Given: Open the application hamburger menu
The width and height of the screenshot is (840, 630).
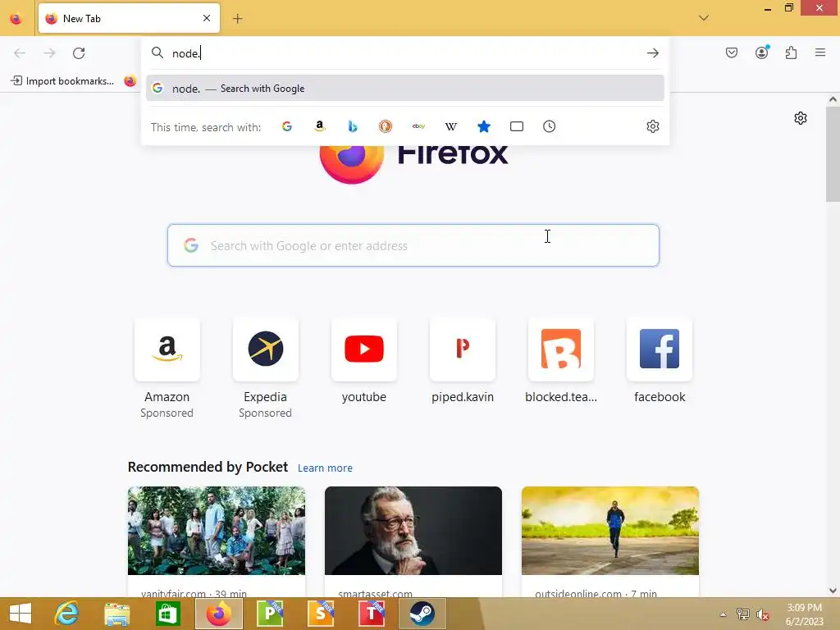Looking at the screenshot, I should point(820,52).
